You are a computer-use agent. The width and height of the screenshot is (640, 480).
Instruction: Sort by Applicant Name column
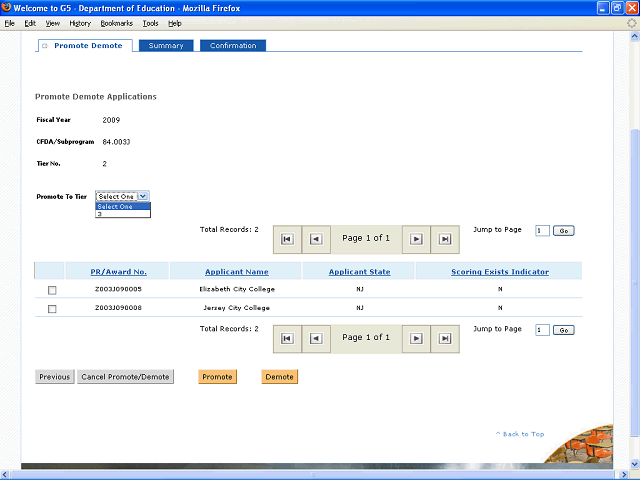(x=237, y=272)
